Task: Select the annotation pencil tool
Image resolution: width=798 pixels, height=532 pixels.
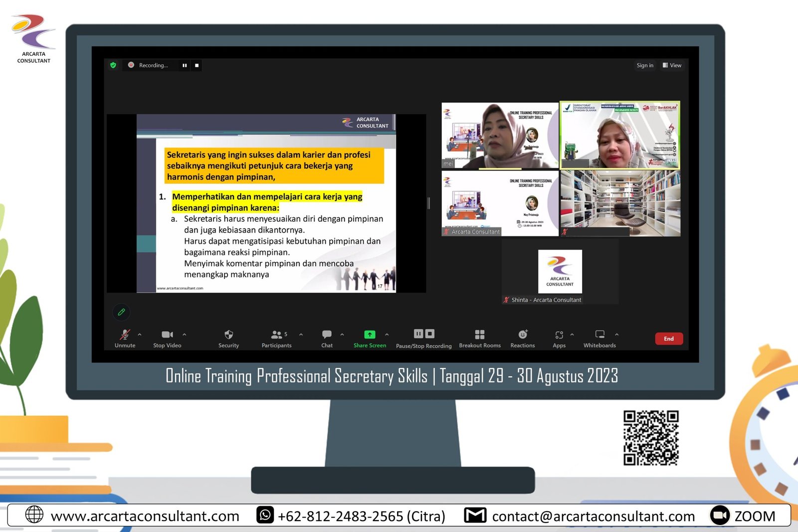Action: (x=121, y=312)
